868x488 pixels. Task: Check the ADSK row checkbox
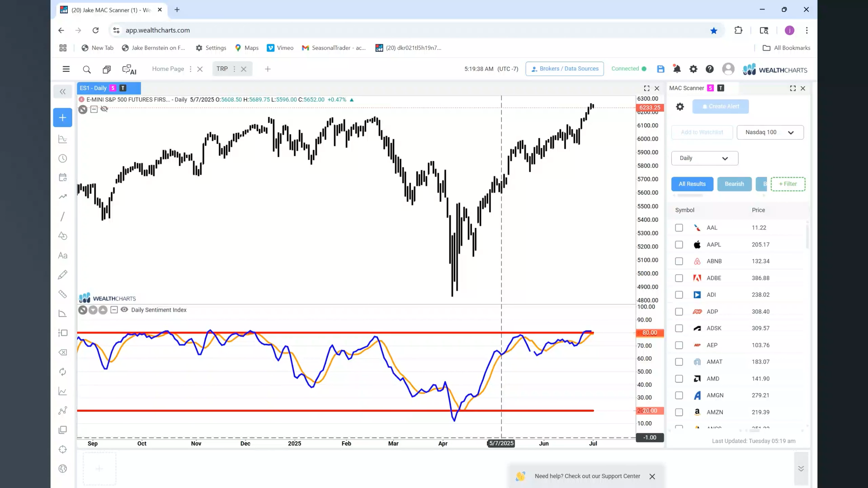pos(679,328)
